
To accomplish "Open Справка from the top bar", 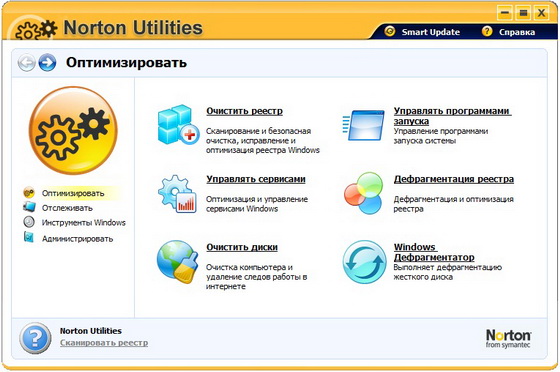I will point(517,32).
